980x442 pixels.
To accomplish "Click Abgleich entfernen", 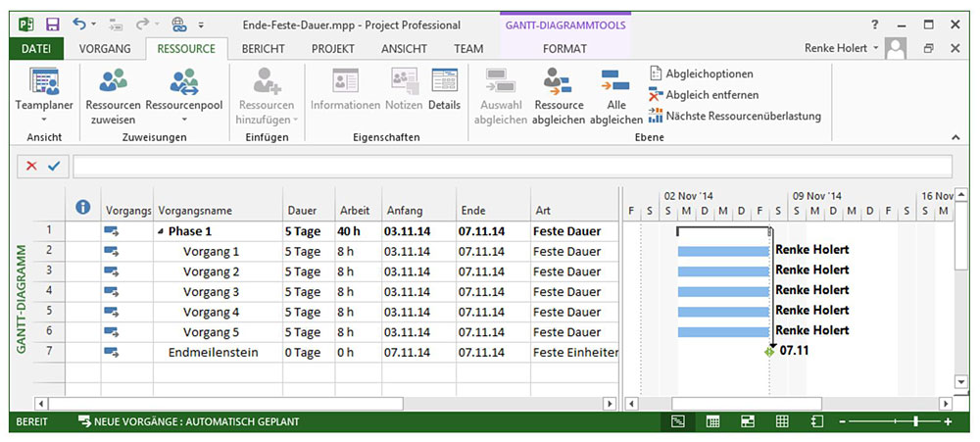I will pyautogui.click(x=704, y=95).
